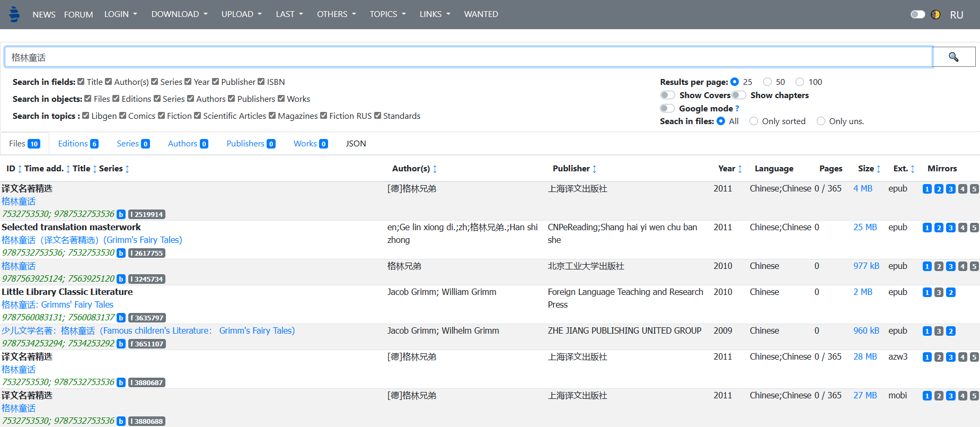Switch to the Publishers results tab
The width and height of the screenshot is (980, 427).
coord(251,144)
